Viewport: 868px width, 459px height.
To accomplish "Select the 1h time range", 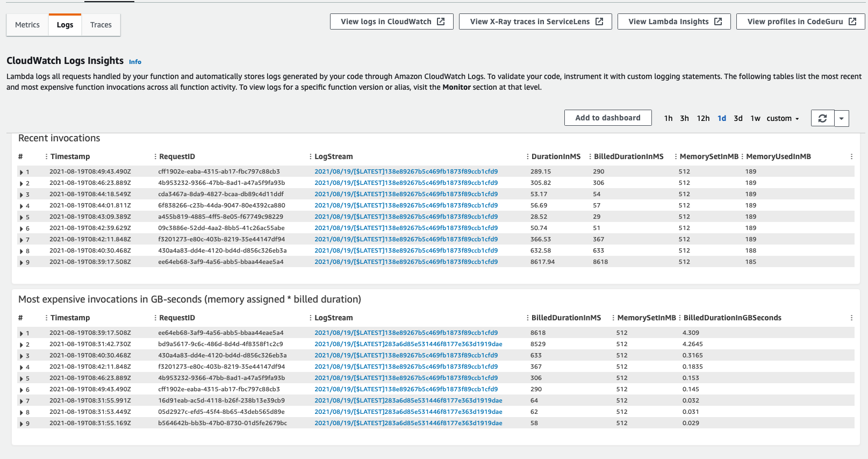I will click(x=668, y=118).
